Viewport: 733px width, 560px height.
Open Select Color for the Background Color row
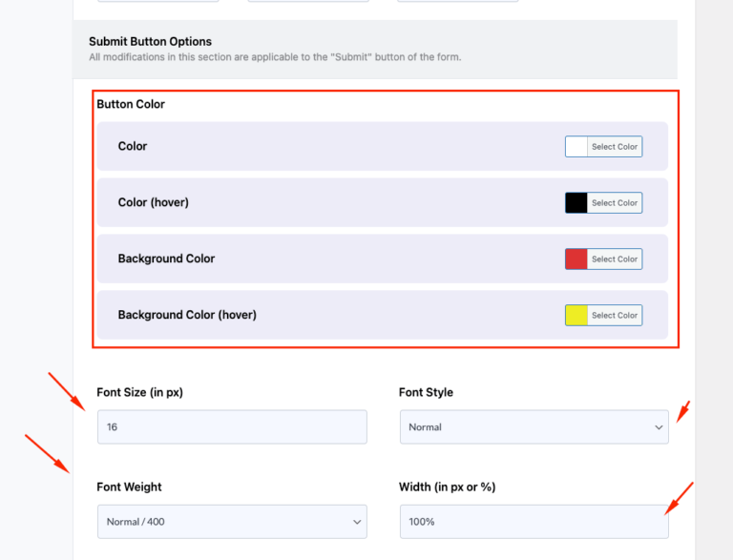615,259
